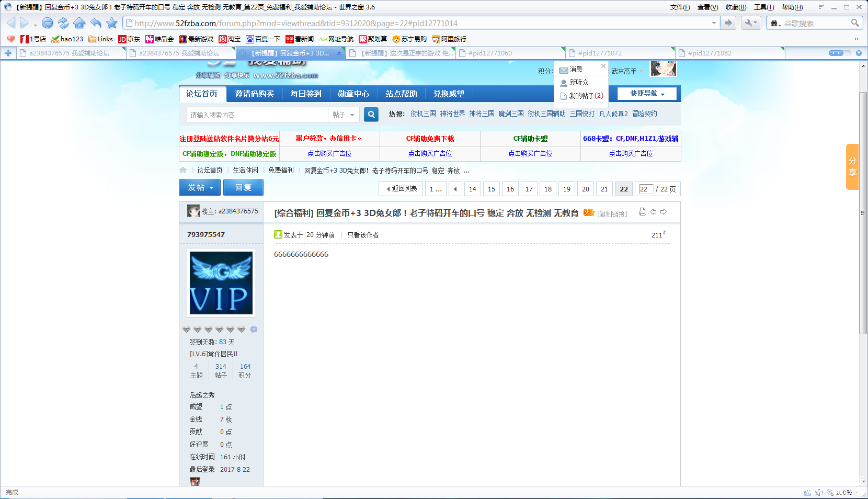Open the 帮助 menu

click(792, 7)
